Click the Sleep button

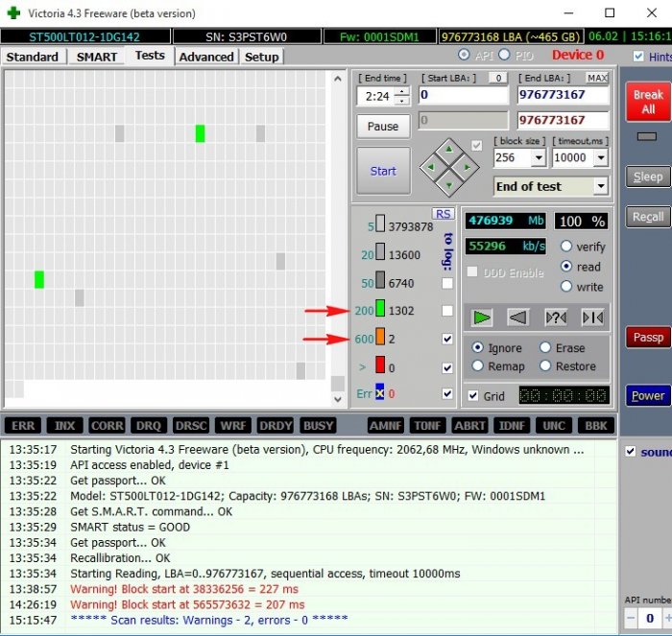tap(648, 177)
